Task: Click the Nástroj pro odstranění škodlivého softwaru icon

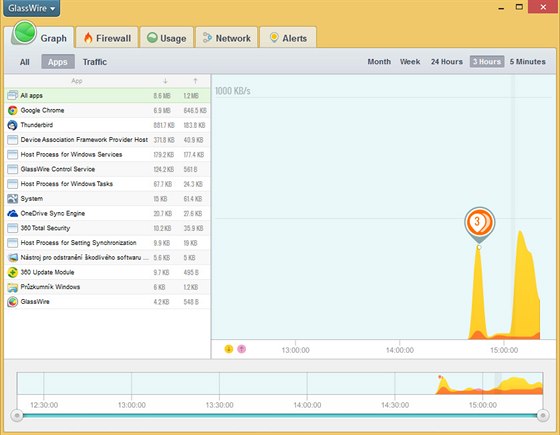Action: point(12,258)
